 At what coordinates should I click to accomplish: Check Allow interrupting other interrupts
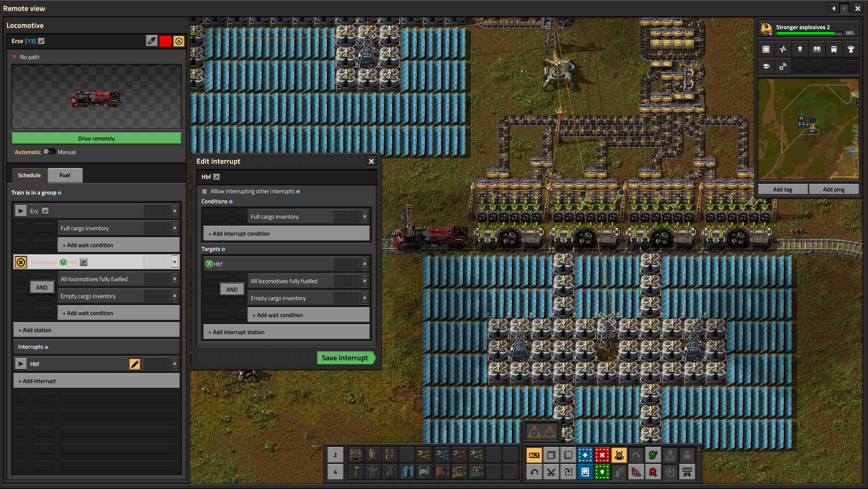coord(205,192)
